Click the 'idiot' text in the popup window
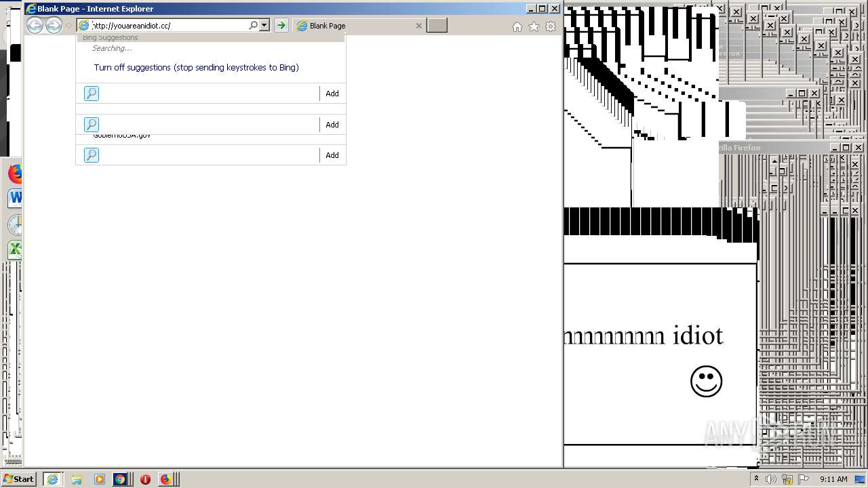Viewport: 868px width, 488px height. pos(698,335)
